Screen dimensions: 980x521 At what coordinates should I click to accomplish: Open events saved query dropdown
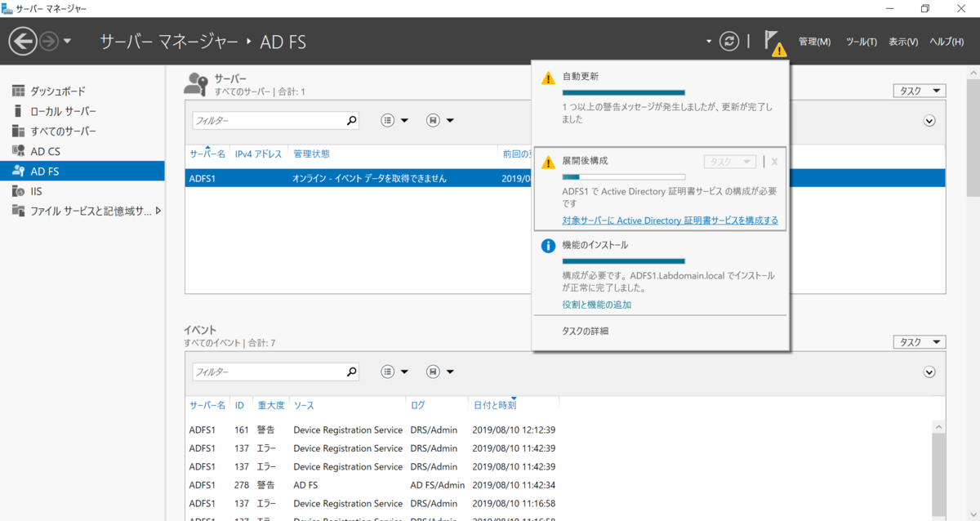tap(440, 372)
